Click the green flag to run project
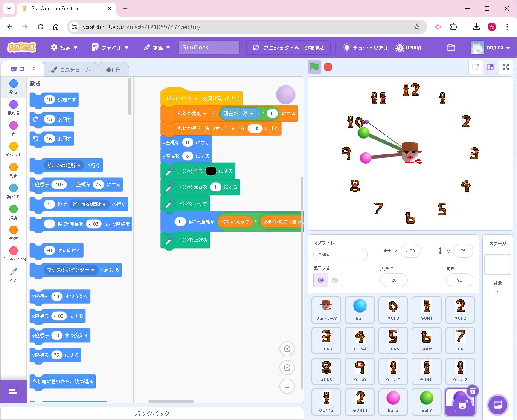This screenshot has width=517, height=420. [314, 67]
